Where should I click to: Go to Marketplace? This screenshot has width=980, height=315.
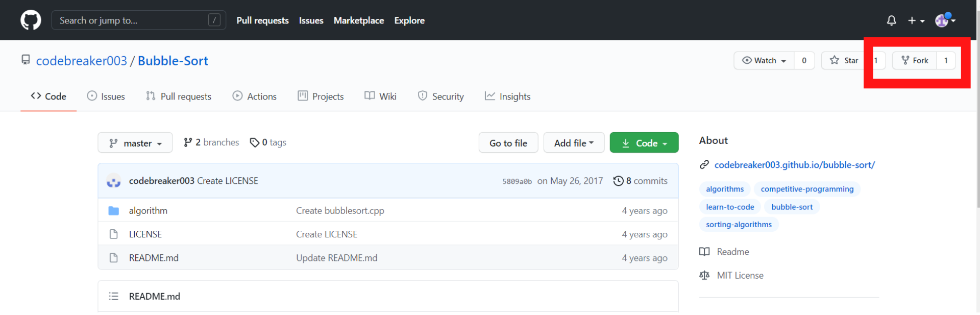(x=358, y=20)
